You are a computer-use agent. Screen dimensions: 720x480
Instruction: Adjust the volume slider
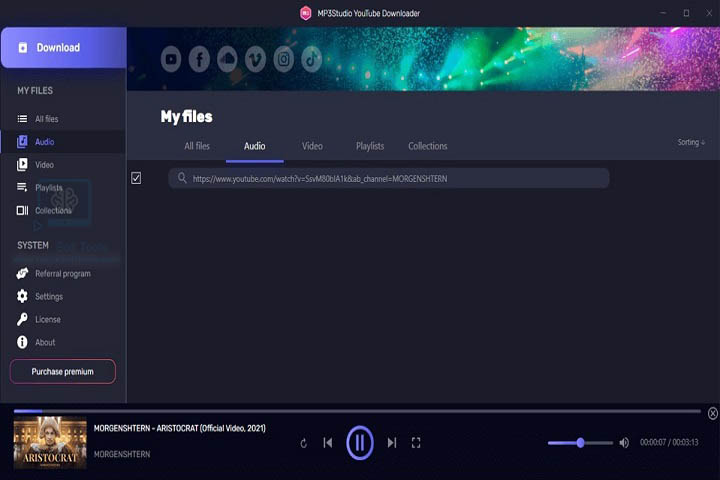pos(580,443)
